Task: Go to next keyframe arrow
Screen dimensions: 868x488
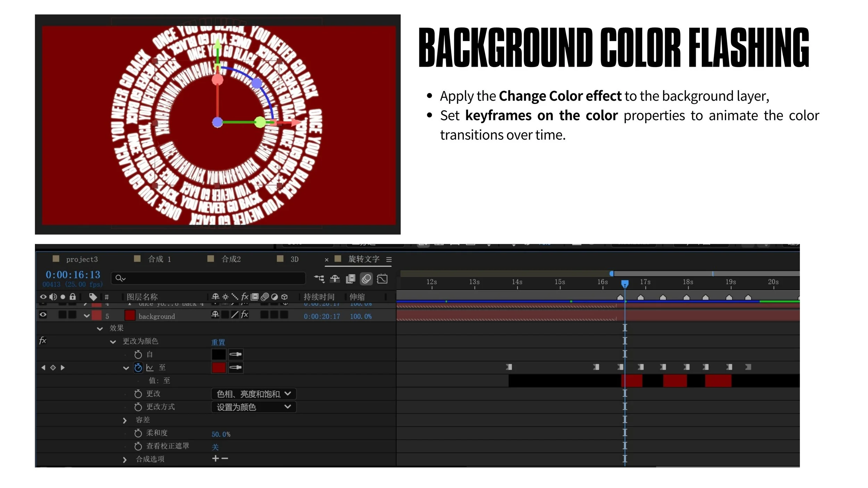Action: click(x=63, y=368)
